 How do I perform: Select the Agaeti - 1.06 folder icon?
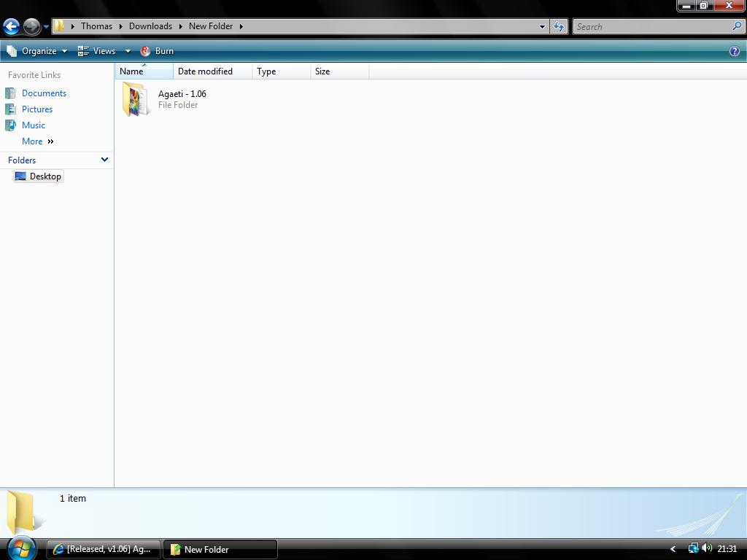coord(136,99)
